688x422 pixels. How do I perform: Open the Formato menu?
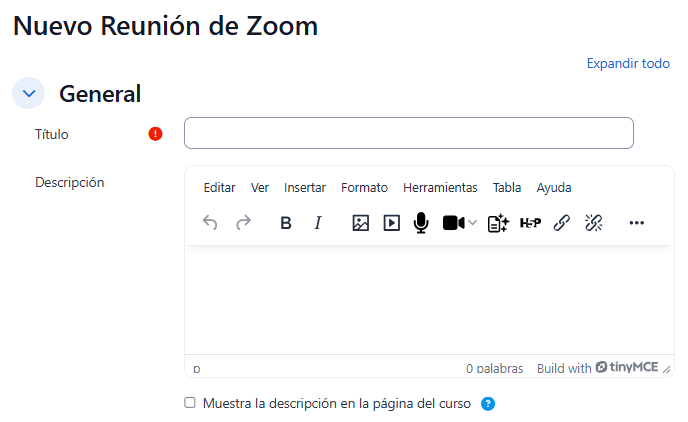(364, 188)
